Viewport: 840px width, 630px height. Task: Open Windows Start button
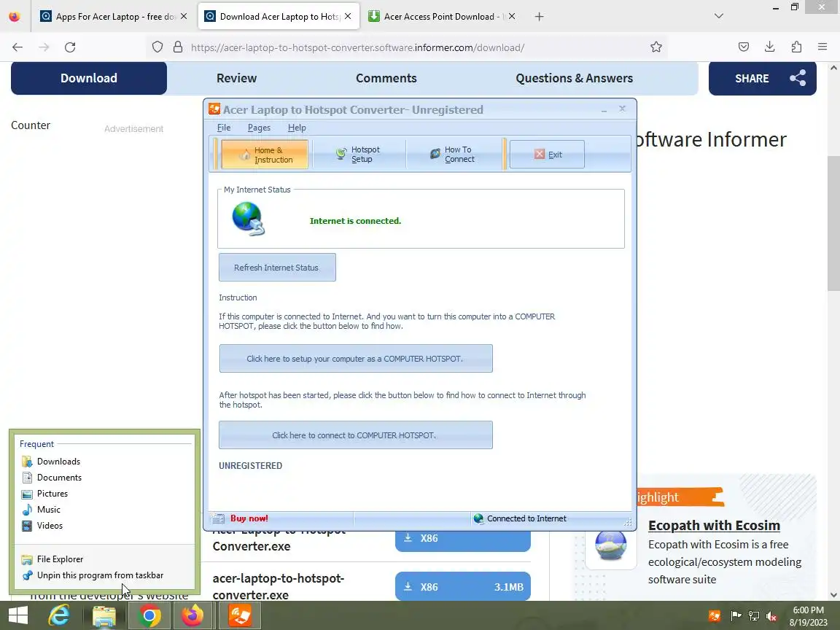[x=17, y=615]
